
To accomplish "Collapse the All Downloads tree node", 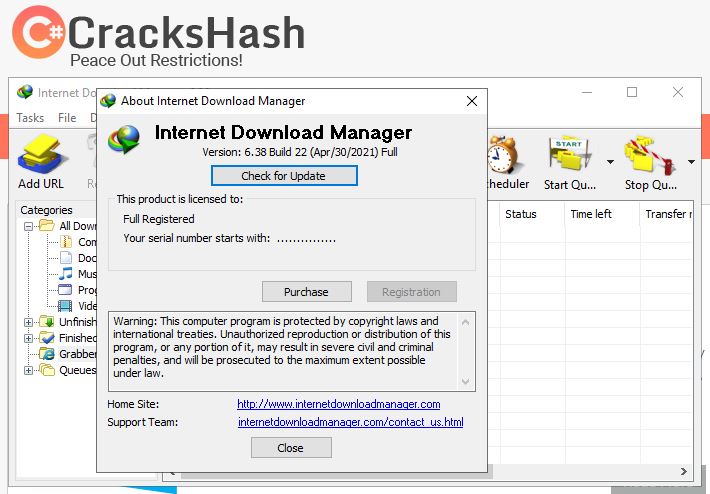I will (29, 226).
